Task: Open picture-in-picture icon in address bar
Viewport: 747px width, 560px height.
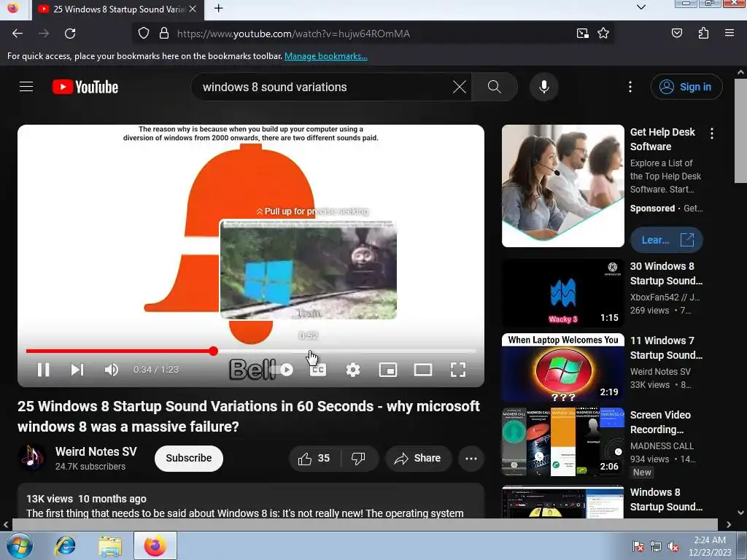Action: click(x=582, y=34)
